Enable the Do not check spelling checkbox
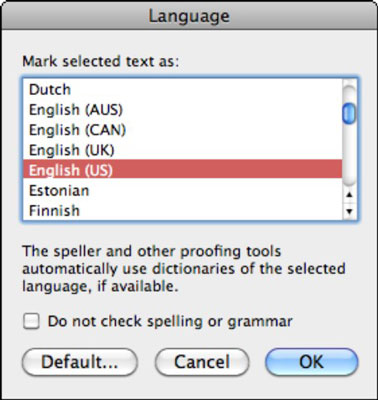 click(31, 321)
